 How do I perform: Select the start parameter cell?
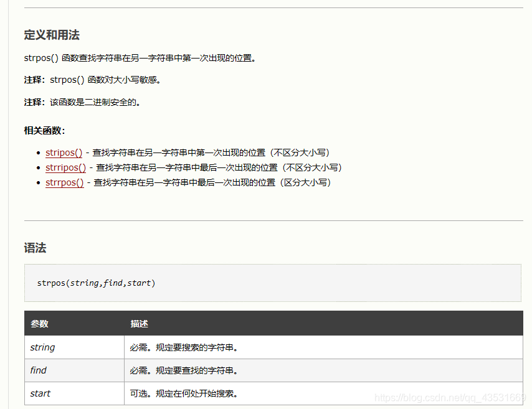click(x=74, y=393)
